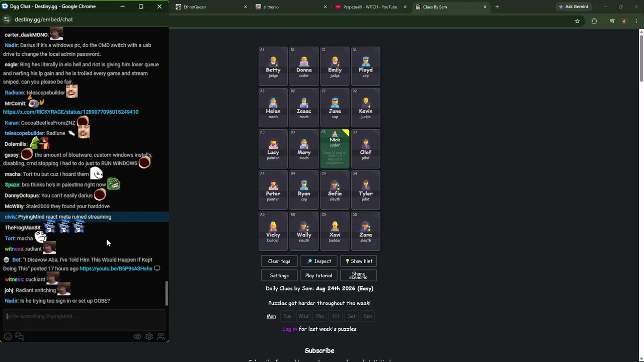The height and width of the screenshot is (362, 644).
Task: Select Lucy the painter card
Action: pos(273,148)
